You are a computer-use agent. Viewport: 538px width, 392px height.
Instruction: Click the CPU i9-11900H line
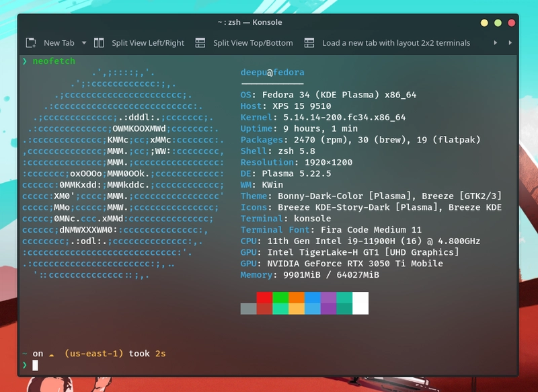360,241
